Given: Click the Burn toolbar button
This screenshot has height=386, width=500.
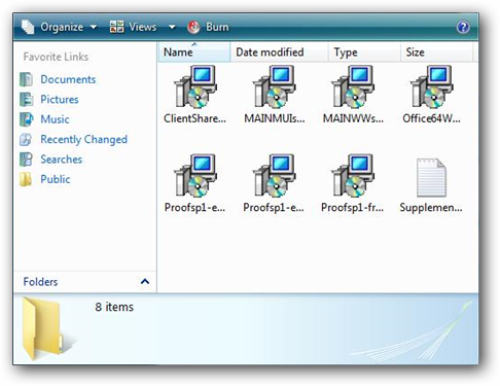Looking at the screenshot, I should (x=208, y=27).
